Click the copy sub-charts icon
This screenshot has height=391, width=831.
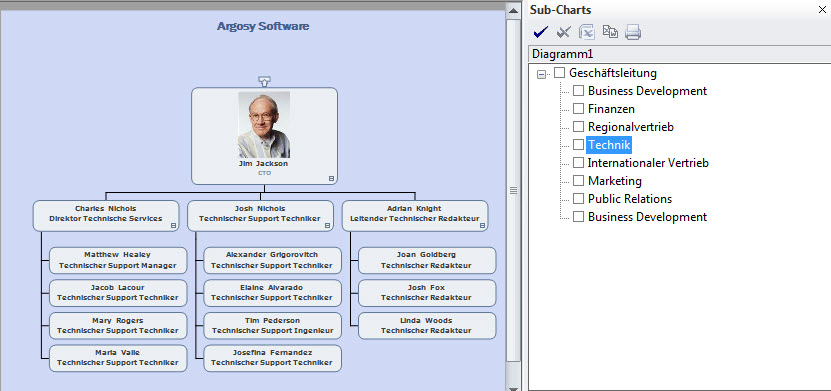click(x=610, y=32)
